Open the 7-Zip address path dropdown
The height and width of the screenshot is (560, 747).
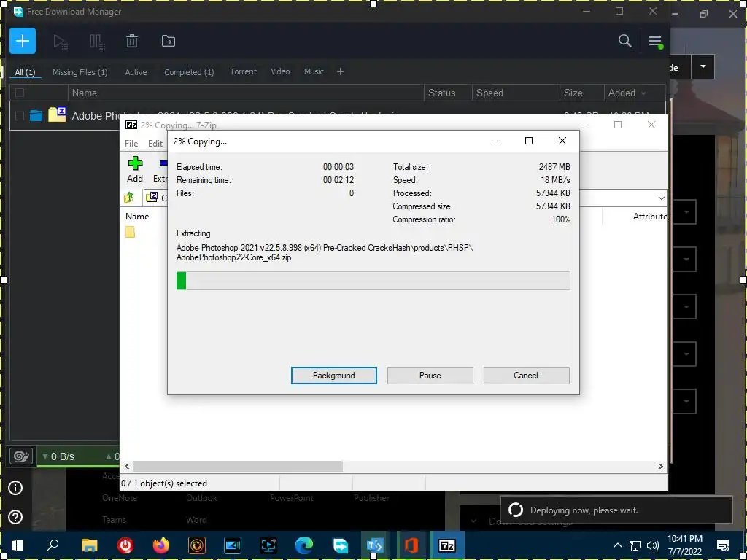click(661, 198)
